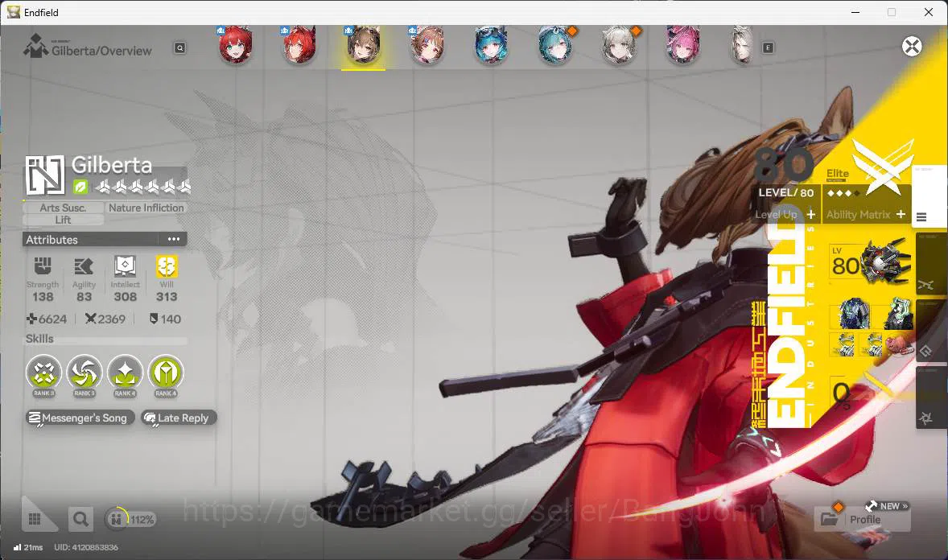Click the Elite promotion diamonds indicator
Screen dimensions: 948x560
843,194
